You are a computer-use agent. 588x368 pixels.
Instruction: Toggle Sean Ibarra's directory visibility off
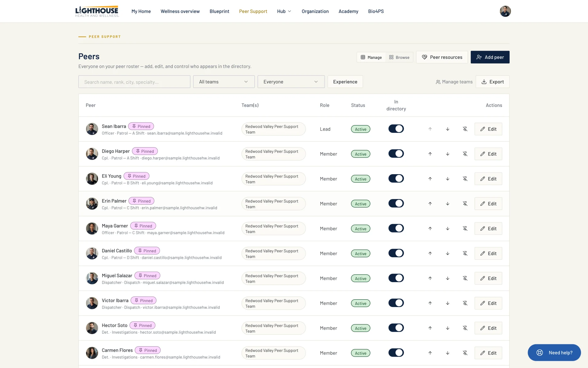coord(396,129)
